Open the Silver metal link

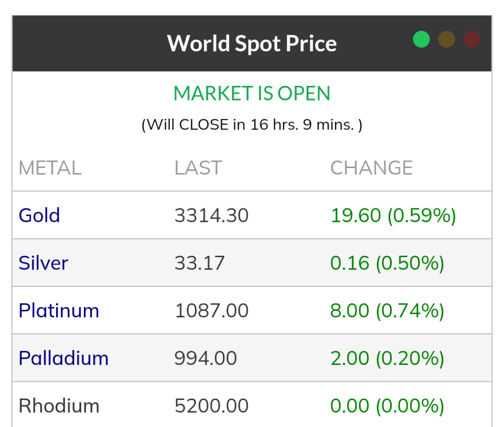click(x=43, y=263)
